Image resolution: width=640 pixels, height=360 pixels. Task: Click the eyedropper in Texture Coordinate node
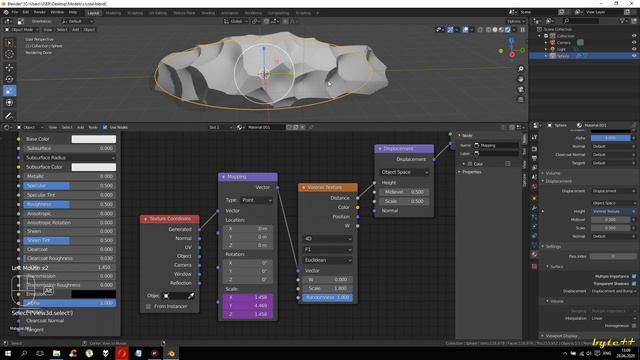point(191,296)
